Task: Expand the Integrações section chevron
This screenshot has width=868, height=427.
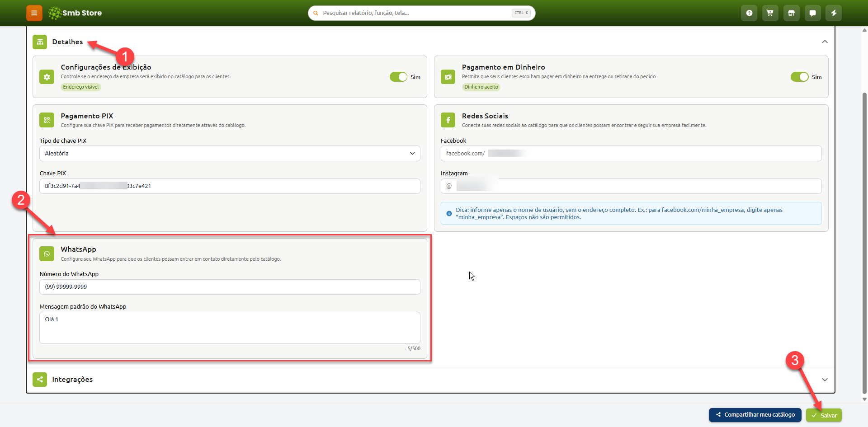Action: [825, 380]
